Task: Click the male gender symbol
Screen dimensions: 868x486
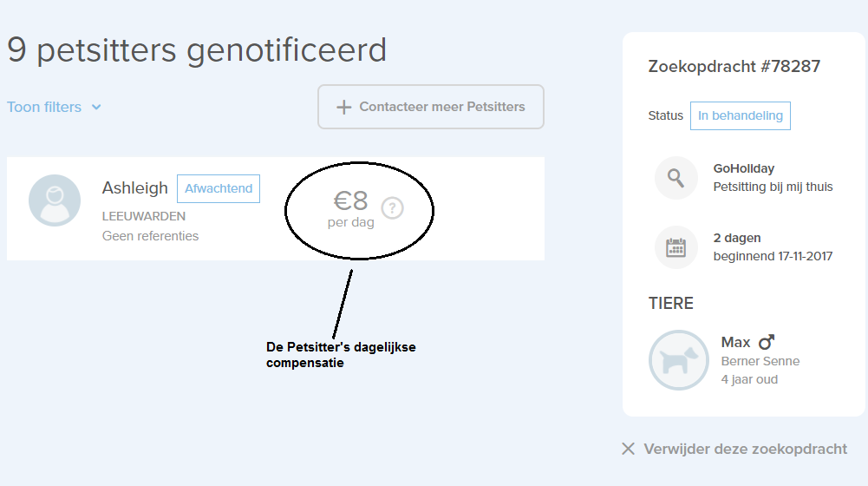Action: pos(767,343)
